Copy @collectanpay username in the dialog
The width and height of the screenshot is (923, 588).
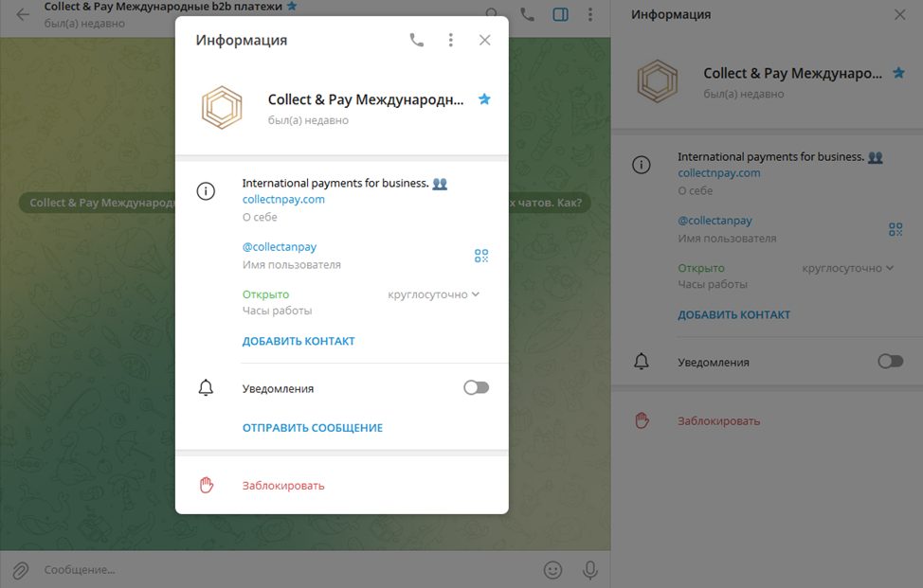(x=280, y=247)
